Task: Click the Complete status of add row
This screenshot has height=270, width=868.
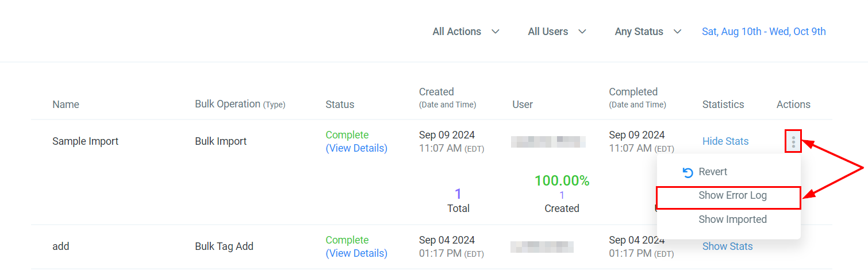Action: click(x=347, y=240)
